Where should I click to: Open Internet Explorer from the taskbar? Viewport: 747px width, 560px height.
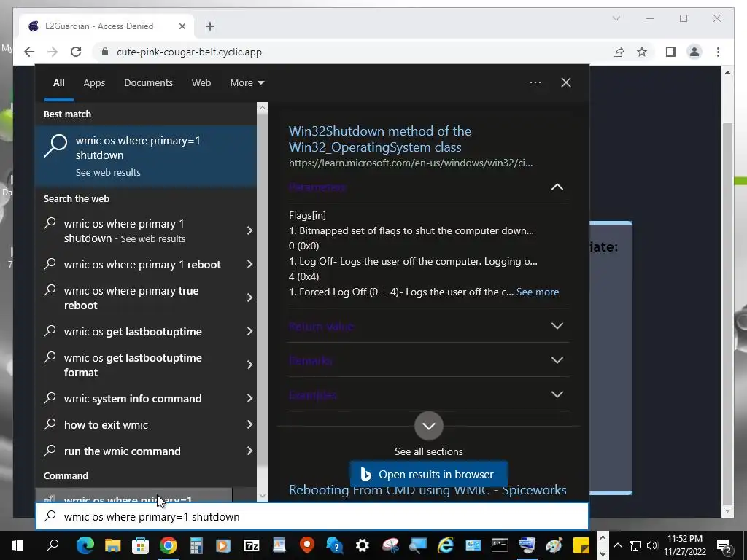coord(446,545)
